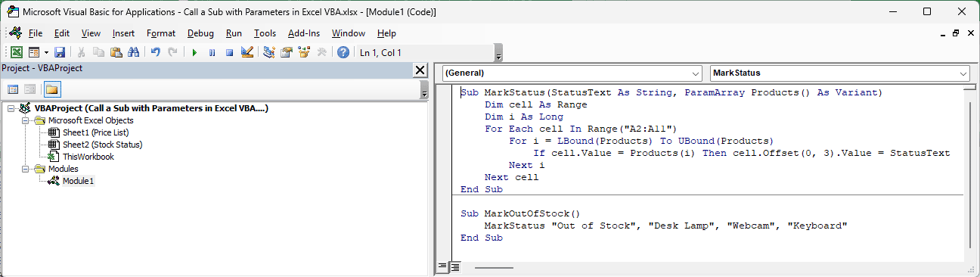Open the Toolbox hammer-wrench icon
The height and width of the screenshot is (277, 980).
tap(321, 52)
